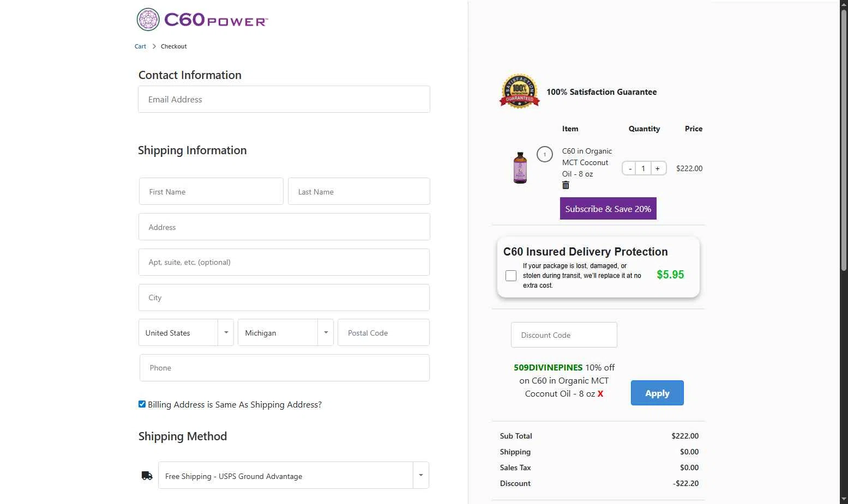This screenshot has height=504, width=848.
Task: Increase quantity with plus button
Action: pyautogui.click(x=658, y=168)
